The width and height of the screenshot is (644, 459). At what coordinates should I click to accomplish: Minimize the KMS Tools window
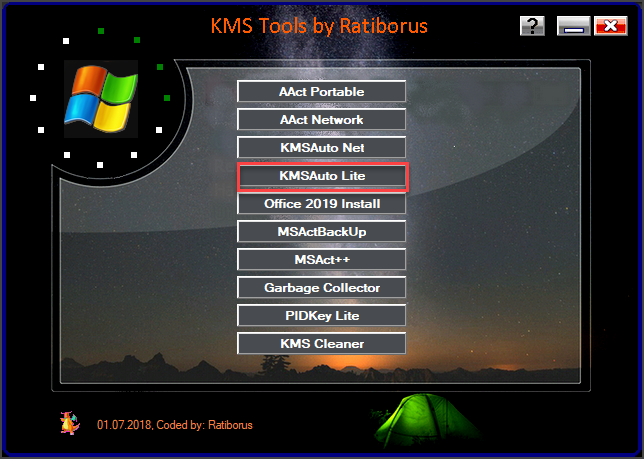click(x=573, y=26)
